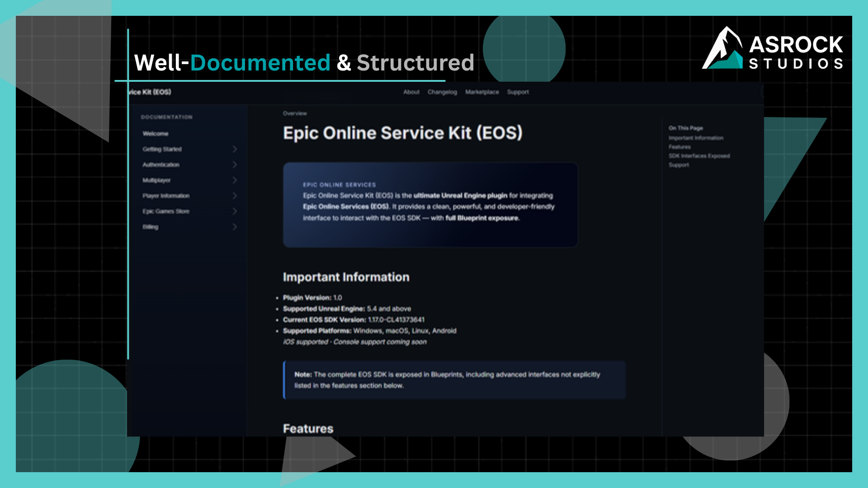
Task: Open Epic Games Store sidebar item
Action: click(x=166, y=211)
